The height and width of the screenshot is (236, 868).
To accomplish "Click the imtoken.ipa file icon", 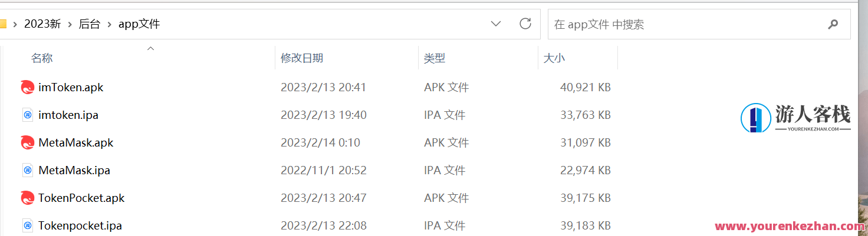I will (x=28, y=115).
